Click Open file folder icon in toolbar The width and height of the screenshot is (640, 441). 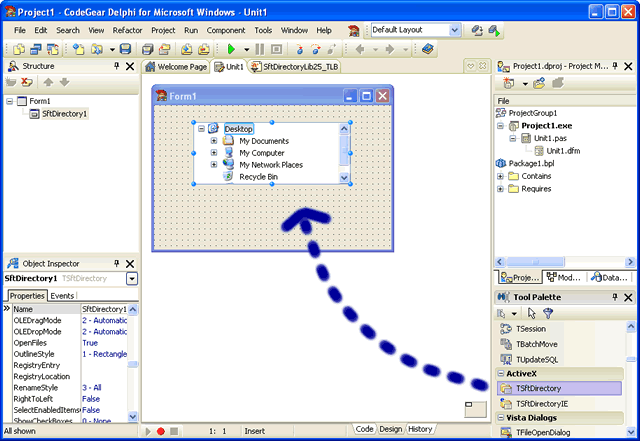(97, 49)
